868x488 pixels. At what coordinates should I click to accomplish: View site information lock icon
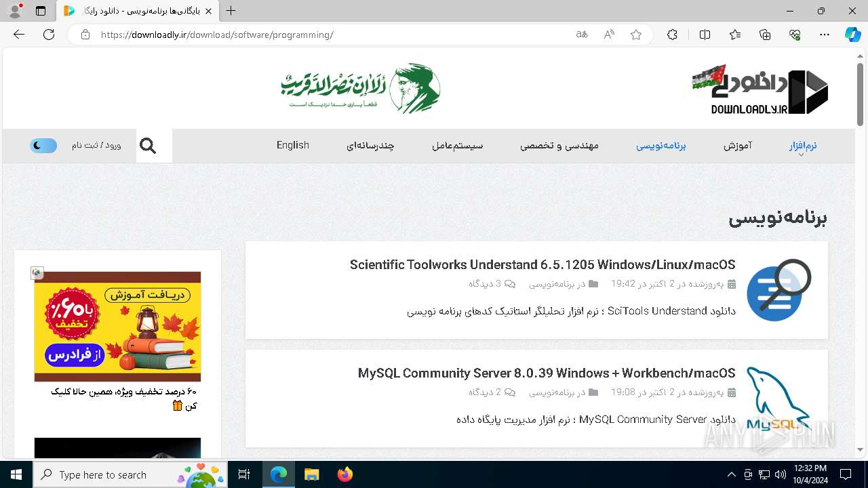[x=85, y=35]
